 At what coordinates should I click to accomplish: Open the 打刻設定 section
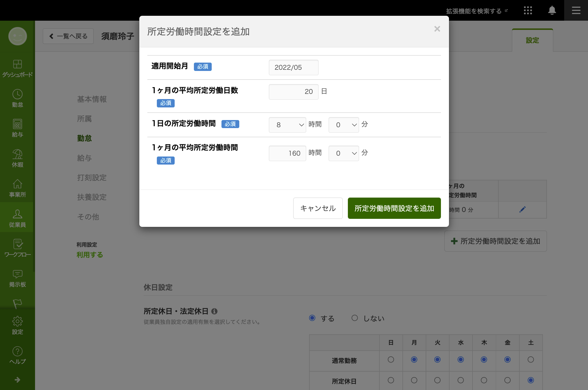point(92,177)
